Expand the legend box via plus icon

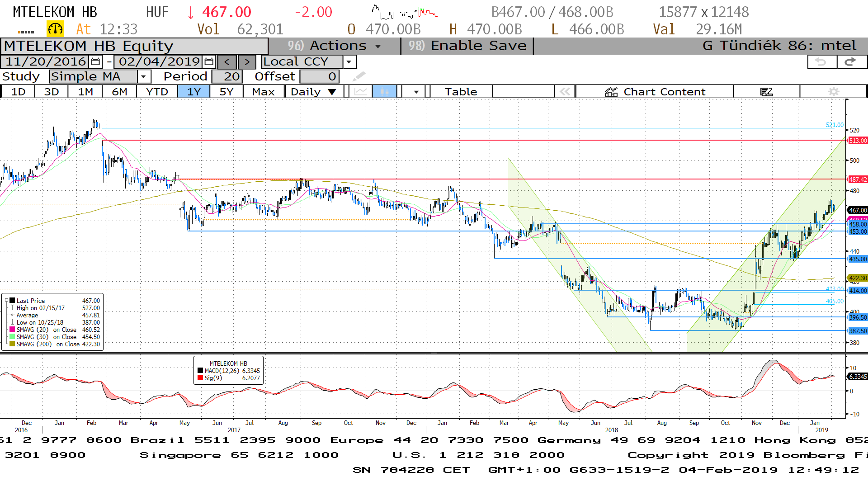(x=6, y=301)
